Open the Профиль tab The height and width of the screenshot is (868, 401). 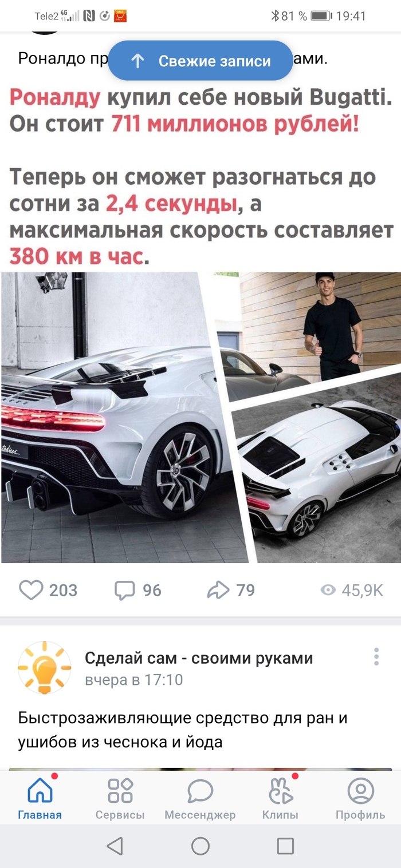pyautogui.click(x=360, y=798)
